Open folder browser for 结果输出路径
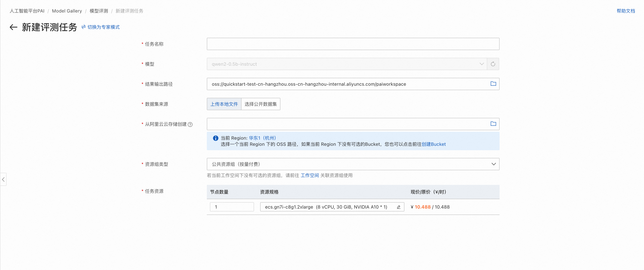 click(493, 84)
